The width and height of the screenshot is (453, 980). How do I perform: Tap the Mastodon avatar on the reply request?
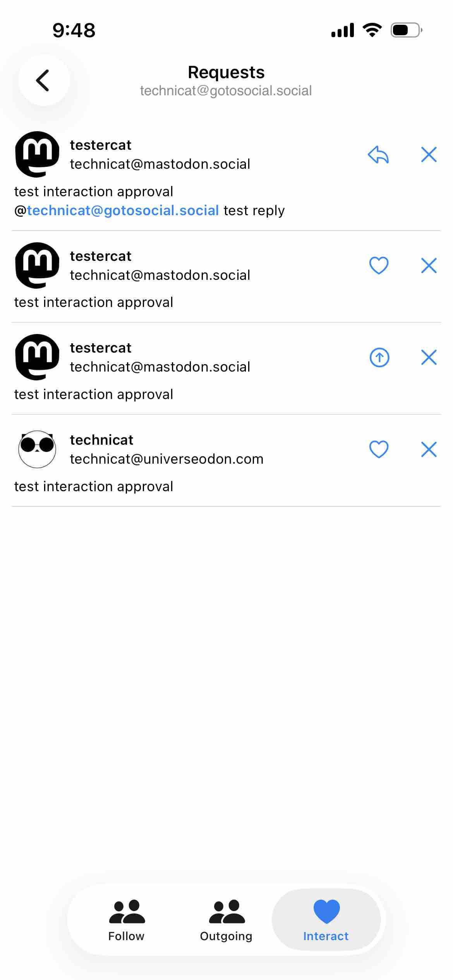point(37,154)
